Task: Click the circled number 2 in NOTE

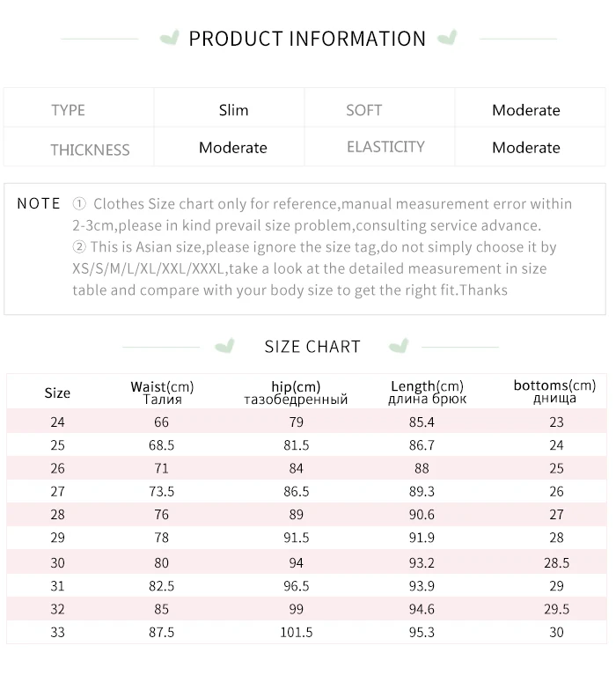Action: 79,246
